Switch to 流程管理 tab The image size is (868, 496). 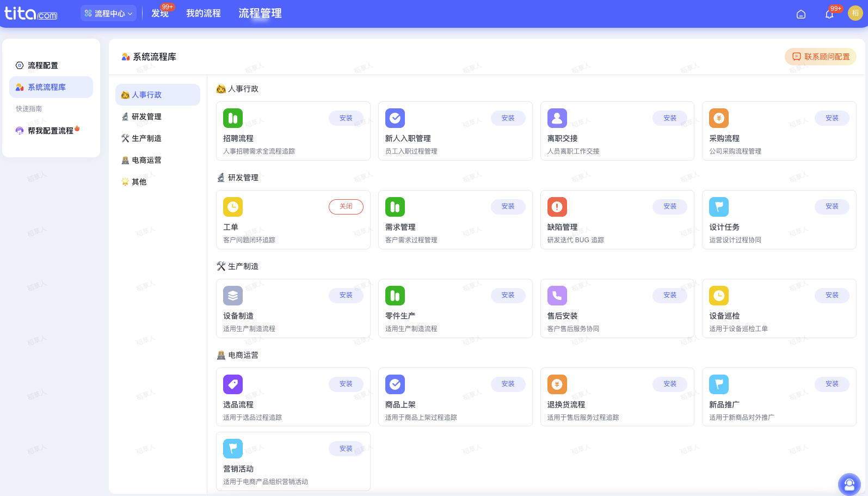[260, 13]
